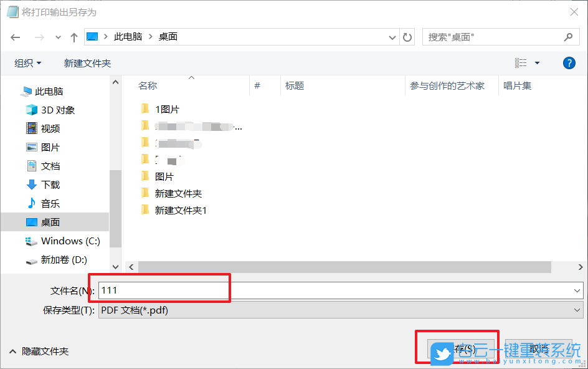Sort files by the 名称 column header
This screenshot has height=369, width=588.
pyautogui.click(x=148, y=85)
